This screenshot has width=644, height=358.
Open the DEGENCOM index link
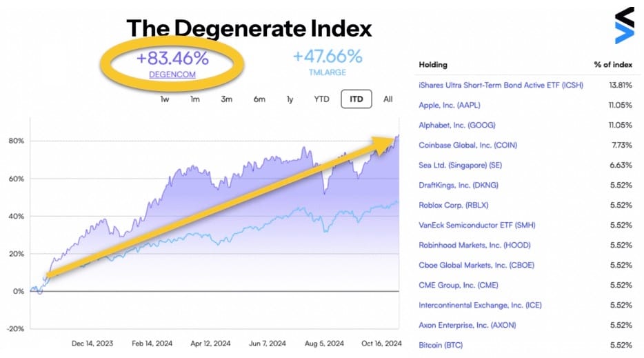coord(172,74)
